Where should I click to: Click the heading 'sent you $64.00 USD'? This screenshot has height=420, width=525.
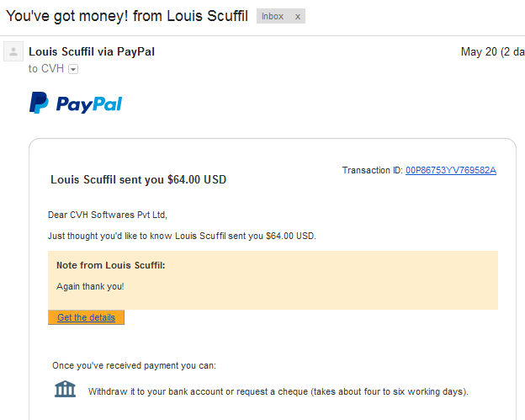[x=138, y=179]
